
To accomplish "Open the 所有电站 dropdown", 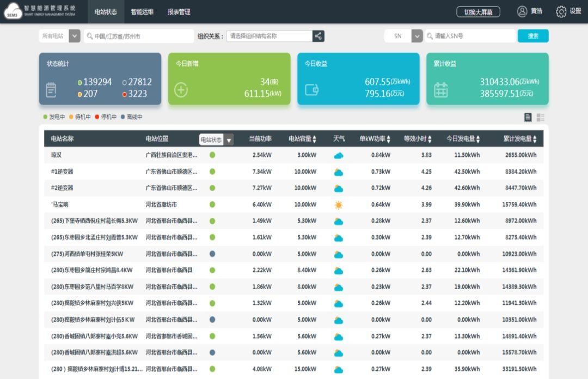I will pos(75,36).
